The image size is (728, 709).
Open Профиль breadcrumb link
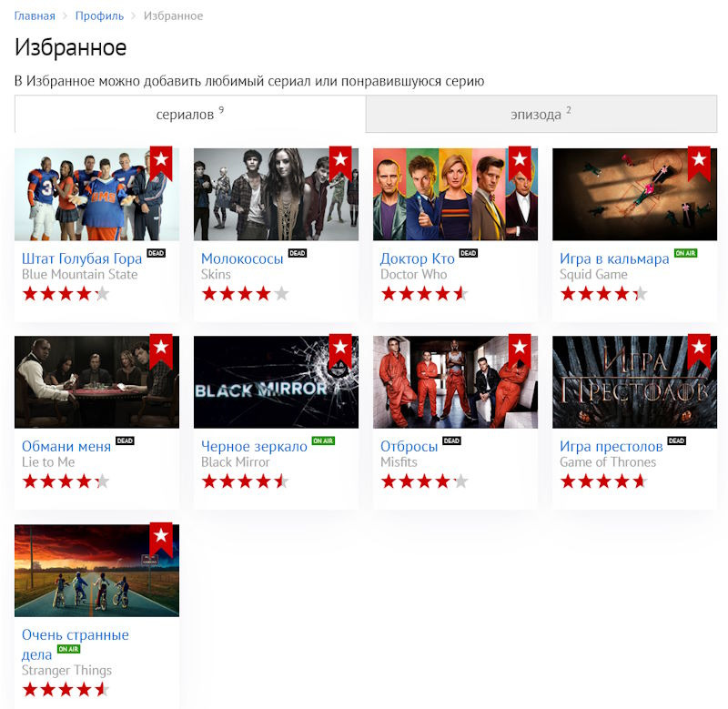tap(99, 15)
